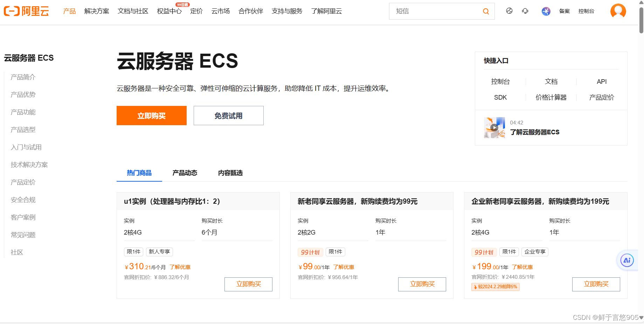Screen dimensions: 644x324
Task: Click 立即购买 on the u1实例 card
Action: [x=248, y=284]
